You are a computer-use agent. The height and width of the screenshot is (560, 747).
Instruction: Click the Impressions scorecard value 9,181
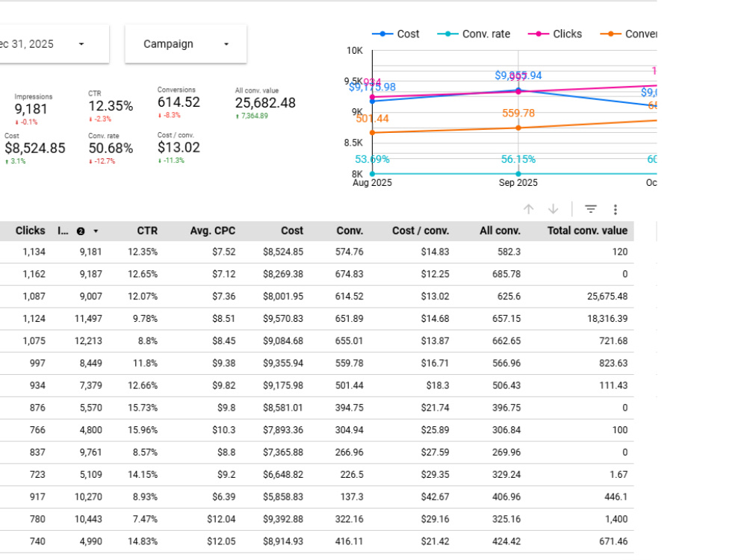[31, 109]
